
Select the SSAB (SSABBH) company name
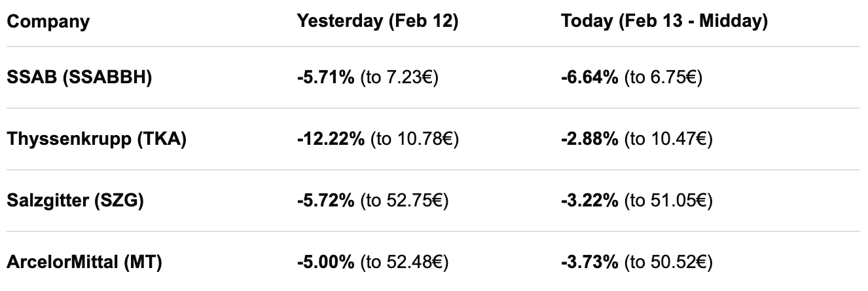click(x=79, y=78)
